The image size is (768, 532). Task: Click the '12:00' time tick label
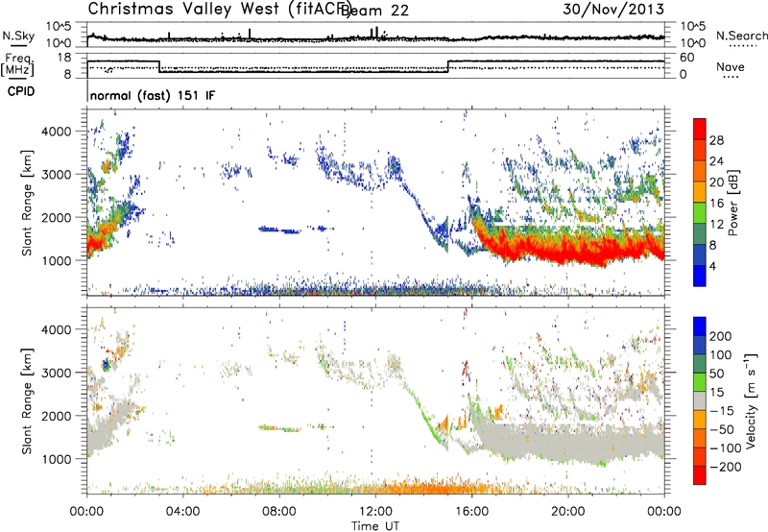[375, 512]
